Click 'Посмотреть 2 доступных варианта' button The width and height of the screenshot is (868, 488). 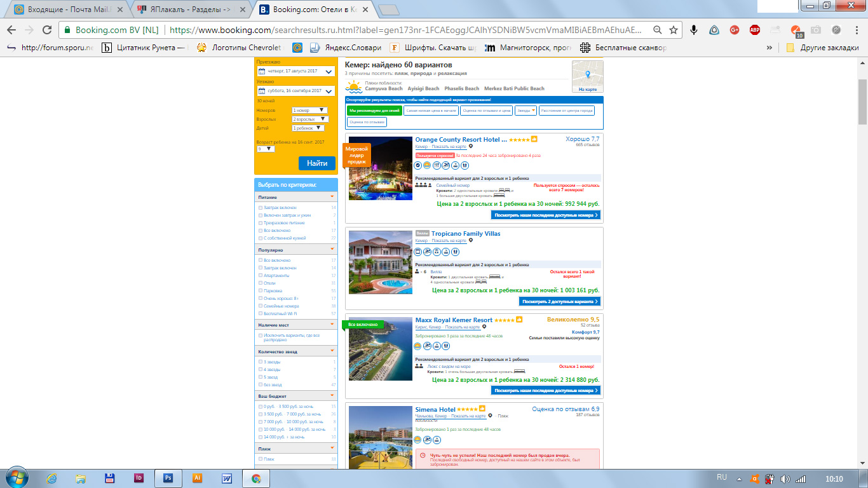coord(560,301)
